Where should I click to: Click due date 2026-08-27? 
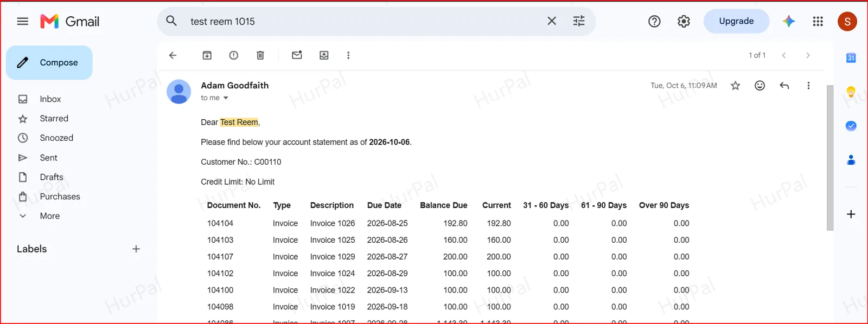(x=387, y=257)
